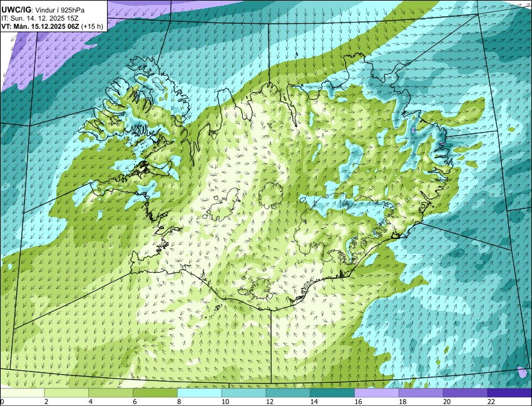Select the medium purple 18–20 legend swatch
This screenshot has width=532, height=406.
point(421,393)
